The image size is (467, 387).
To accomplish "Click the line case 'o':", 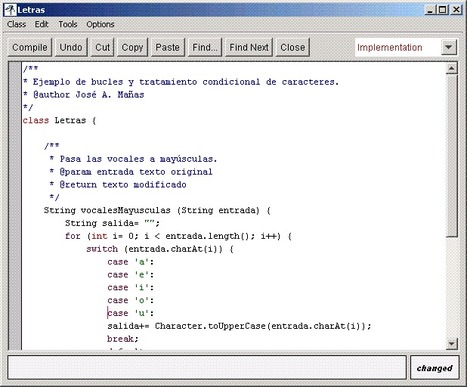I will [131, 300].
